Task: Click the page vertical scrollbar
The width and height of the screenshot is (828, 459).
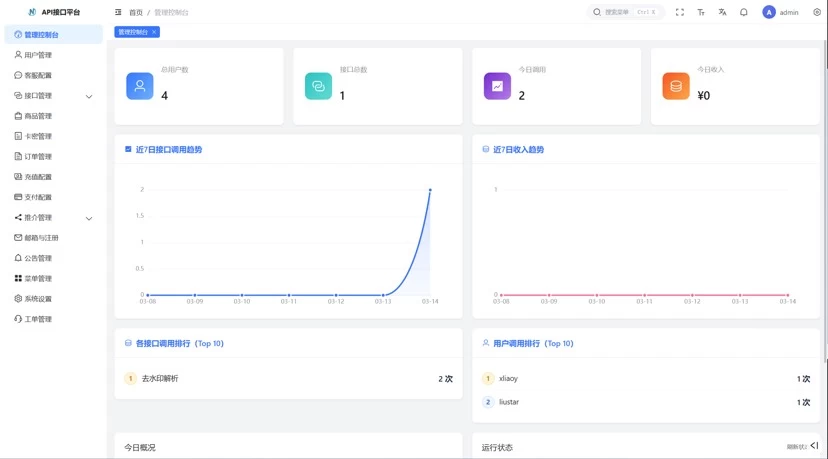Action: (x=824, y=200)
